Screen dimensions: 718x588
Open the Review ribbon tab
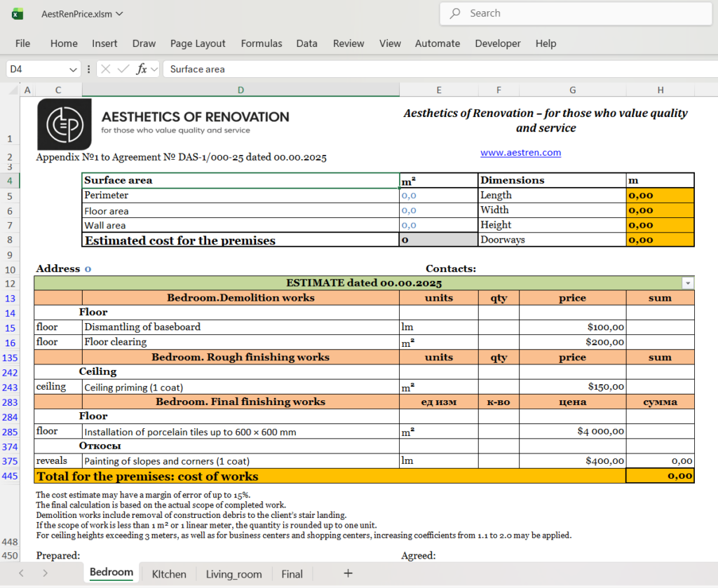[348, 43]
